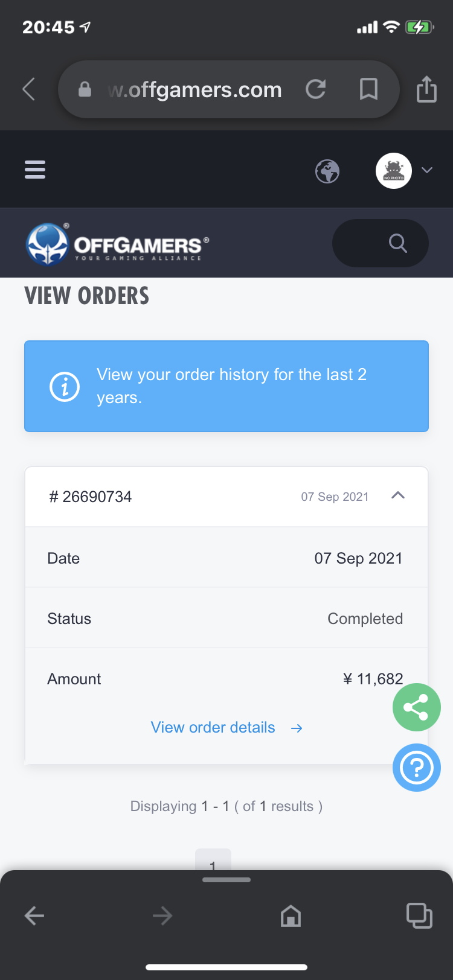Viewport: 453px width, 980px height.
Task: Bookmark this page in the browser
Action: (x=368, y=89)
